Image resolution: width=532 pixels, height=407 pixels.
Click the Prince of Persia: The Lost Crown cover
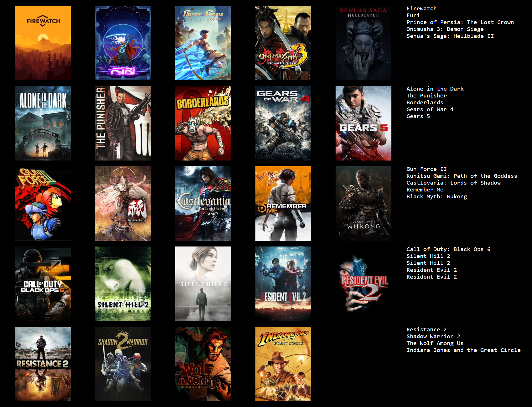pyautogui.click(x=203, y=43)
